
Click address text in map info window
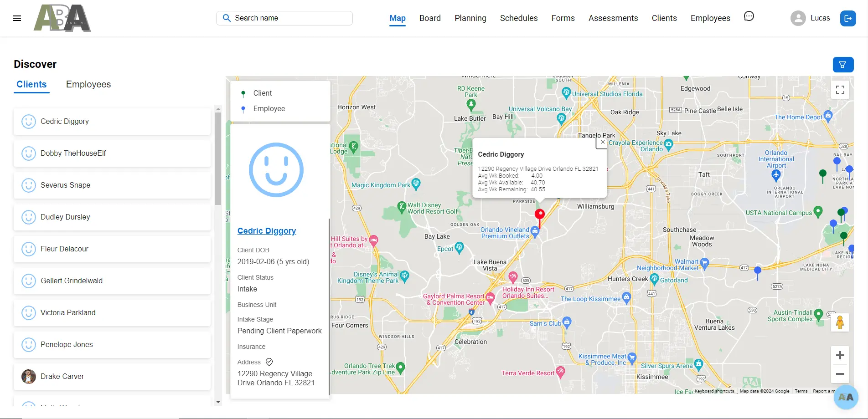click(538, 169)
